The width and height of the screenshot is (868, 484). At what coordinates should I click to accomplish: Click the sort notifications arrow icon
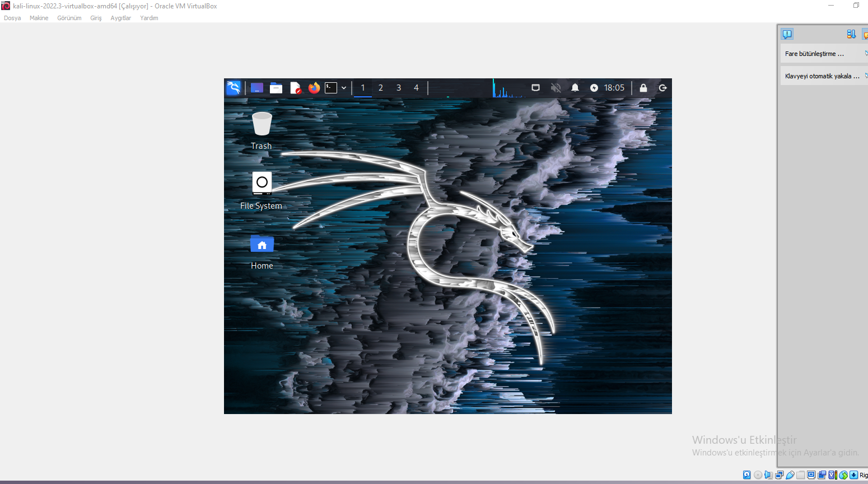click(851, 34)
